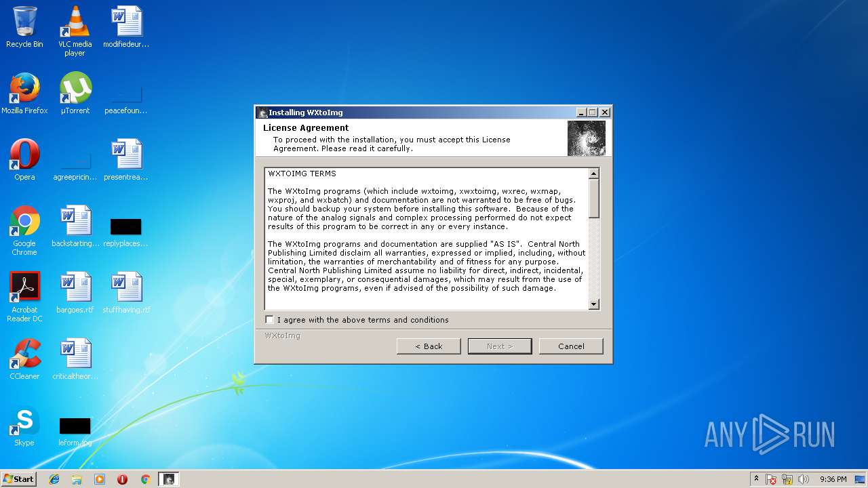Click the 9:36 PM taskbar clock
Screen dimensions: 868x488
(x=833, y=479)
